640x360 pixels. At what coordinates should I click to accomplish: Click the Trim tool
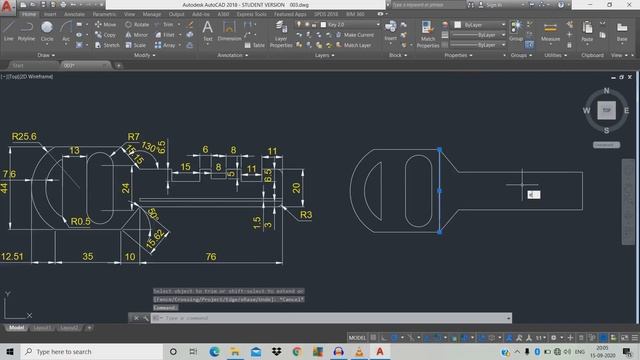coord(164,24)
